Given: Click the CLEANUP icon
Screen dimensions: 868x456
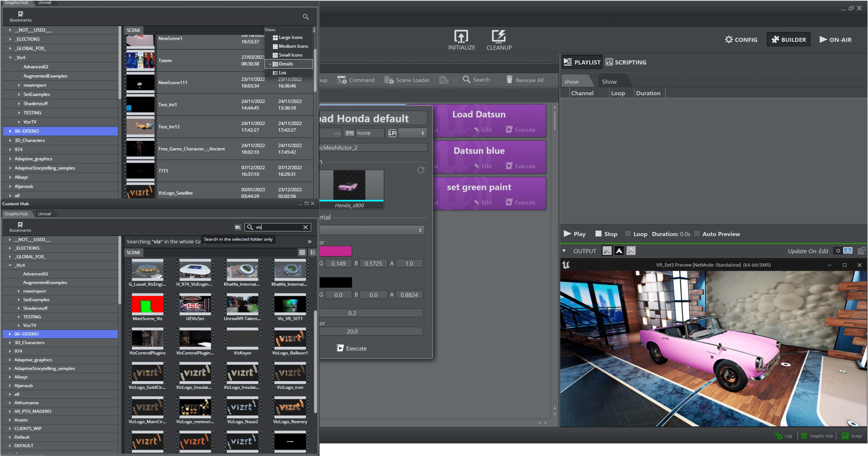Looking at the screenshot, I should pyautogui.click(x=499, y=36).
